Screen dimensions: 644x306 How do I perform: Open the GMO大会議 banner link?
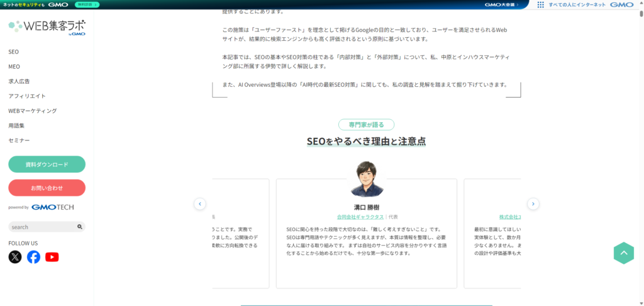pos(501,4)
